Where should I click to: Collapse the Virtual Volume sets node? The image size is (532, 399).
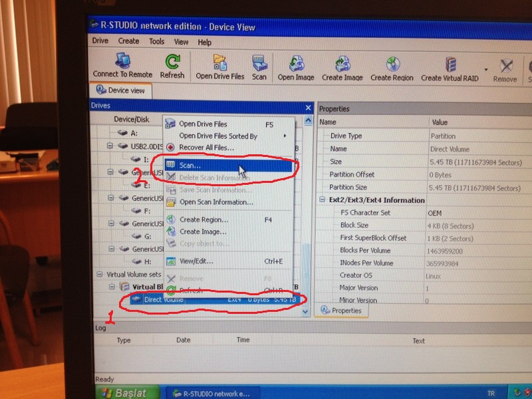[x=99, y=274]
